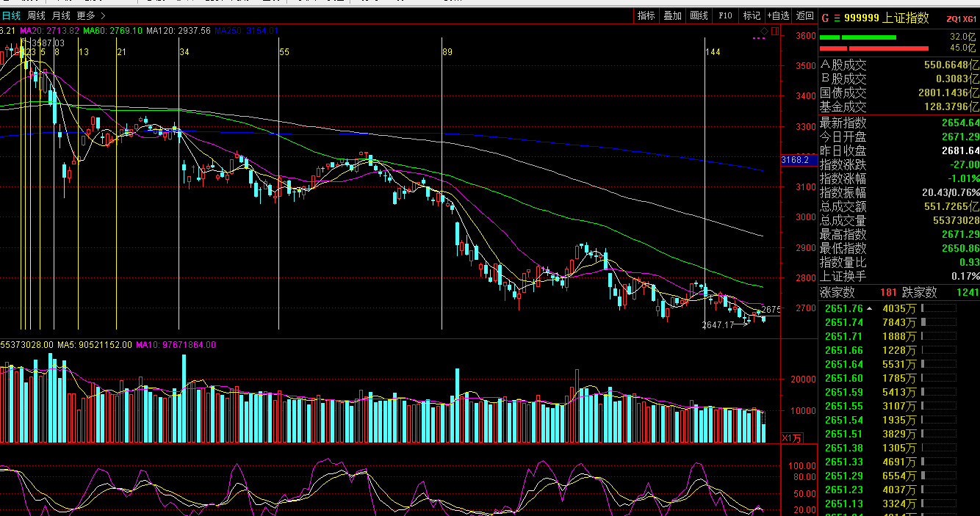Click the X1万 volume unit label
This screenshot has height=516, width=980.
coord(791,438)
